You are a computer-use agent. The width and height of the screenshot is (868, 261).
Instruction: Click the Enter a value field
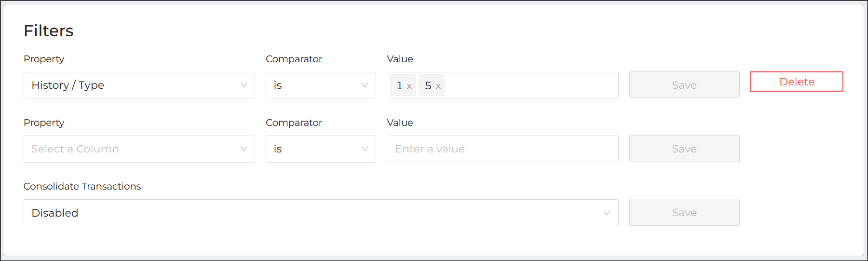[502, 149]
